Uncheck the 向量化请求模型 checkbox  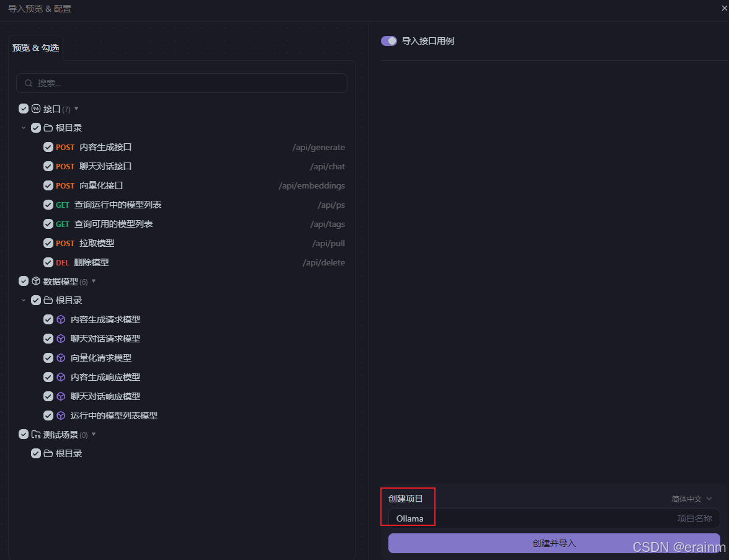tap(48, 358)
